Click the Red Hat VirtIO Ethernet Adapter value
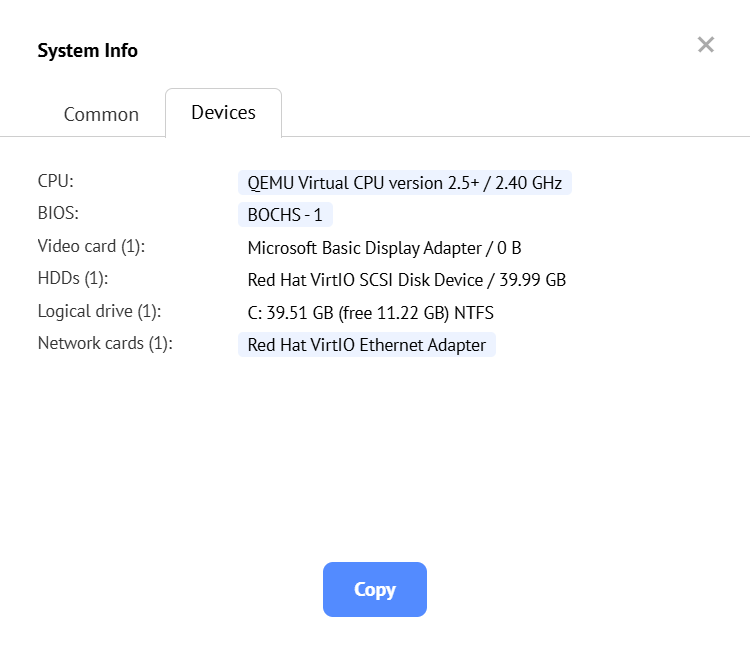The height and width of the screenshot is (650, 750). 366,345
